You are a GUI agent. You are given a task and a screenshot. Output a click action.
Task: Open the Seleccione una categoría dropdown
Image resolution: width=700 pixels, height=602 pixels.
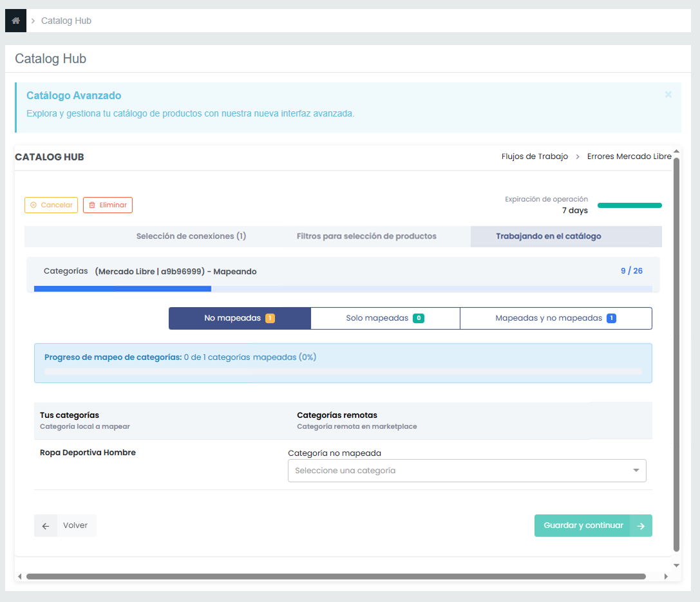click(x=460, y=471)
